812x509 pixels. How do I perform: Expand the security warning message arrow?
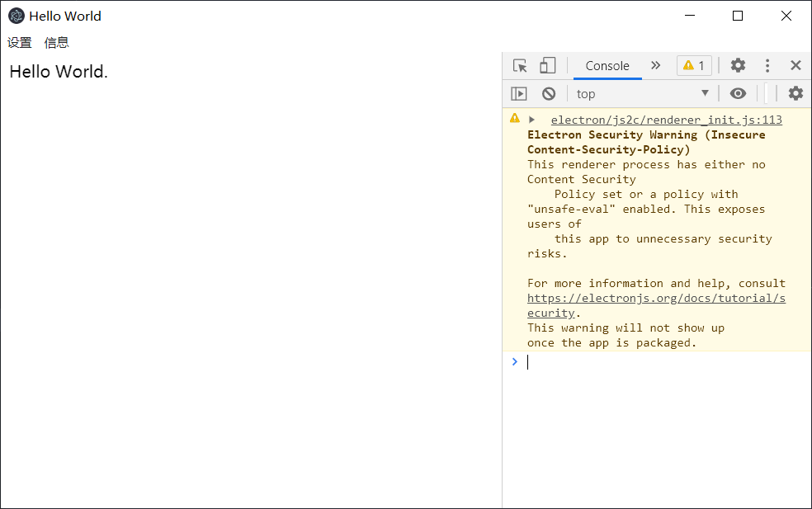531,120
